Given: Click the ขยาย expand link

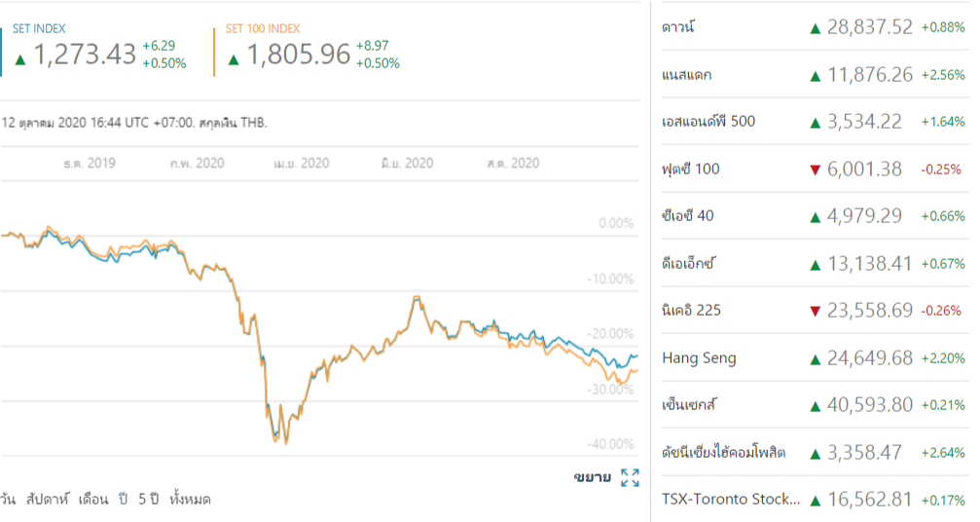Looking at the screenshot, I should click(x=593, y=477).
